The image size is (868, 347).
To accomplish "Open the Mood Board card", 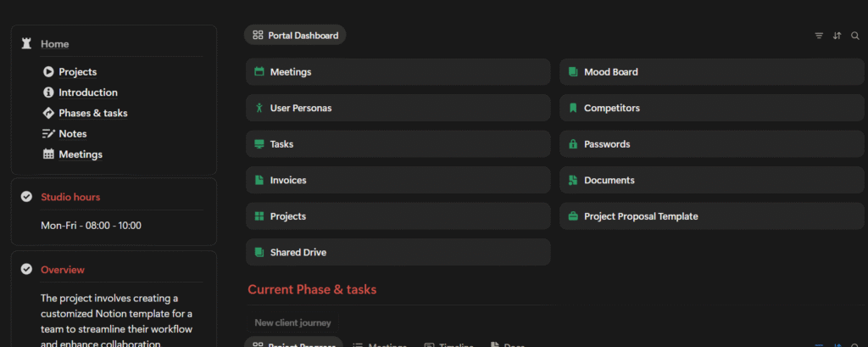I will [712, 71].
